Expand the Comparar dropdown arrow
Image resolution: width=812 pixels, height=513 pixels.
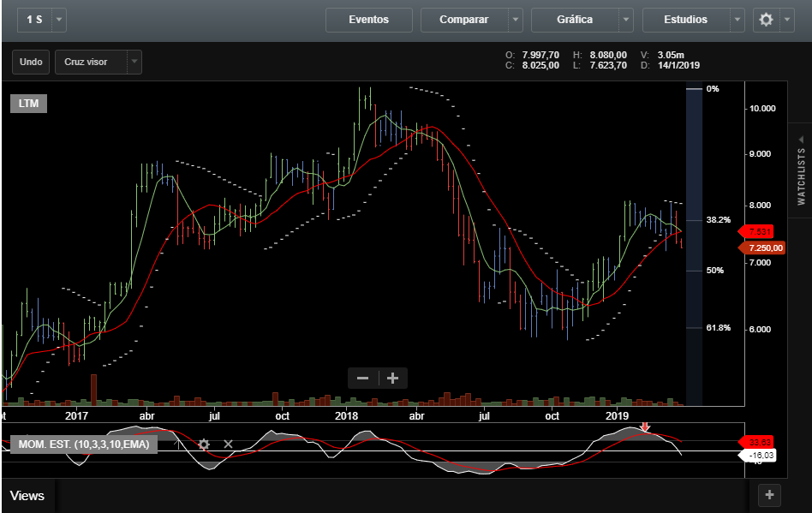click(x=515, y=20)
